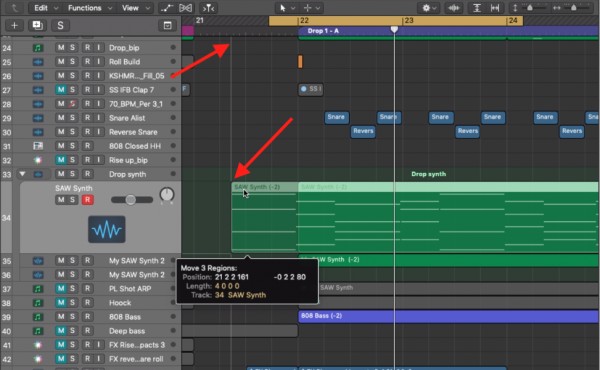This screenshot has height=370, width=600.
Task: Select the SS I clap region
Action: coord(311,89)
